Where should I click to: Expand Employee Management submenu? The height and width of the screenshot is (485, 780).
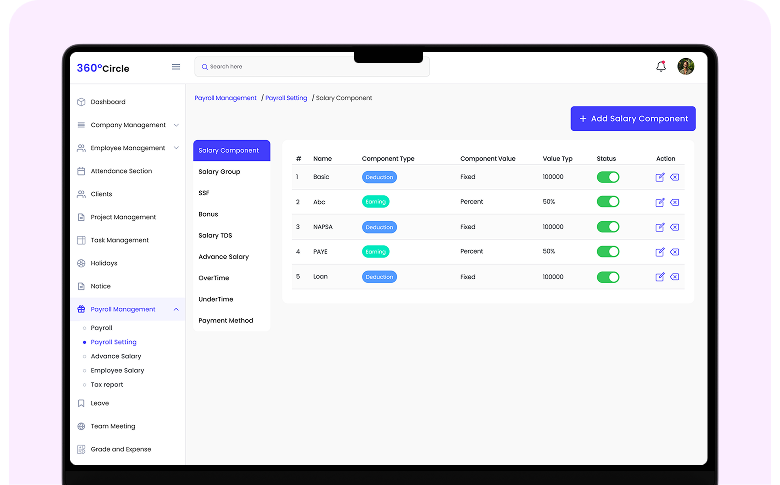click(x=176, y=148)
